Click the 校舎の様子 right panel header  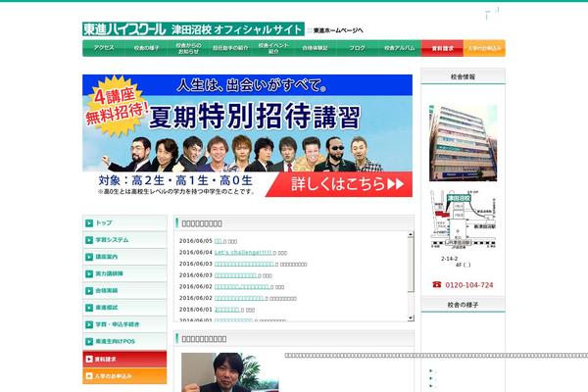tap(464, 305)
